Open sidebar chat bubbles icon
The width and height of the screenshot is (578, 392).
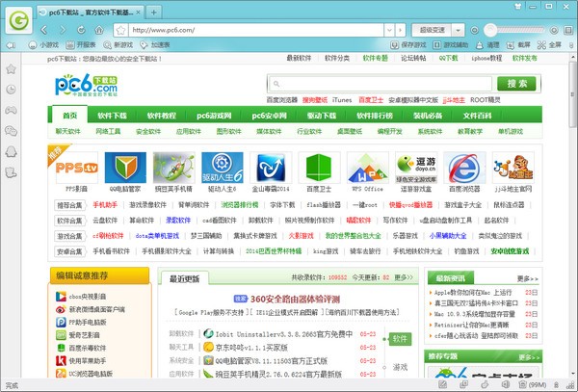tap(11, 131)
